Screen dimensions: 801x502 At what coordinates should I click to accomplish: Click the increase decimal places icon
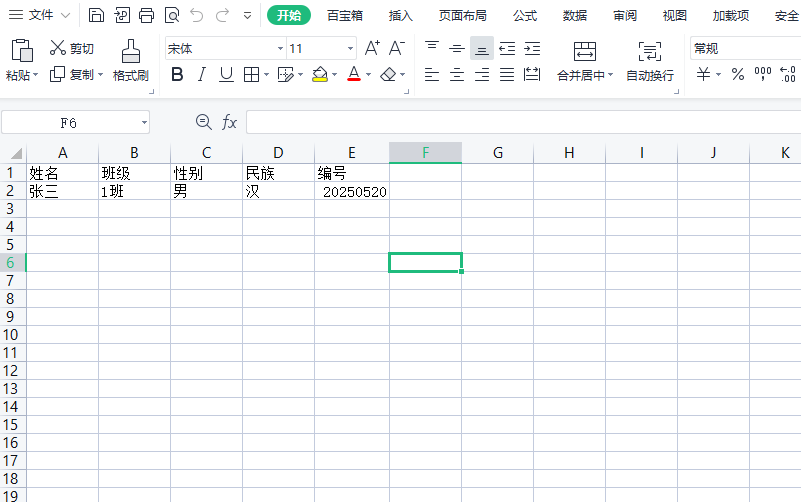[x=788, y=75]
